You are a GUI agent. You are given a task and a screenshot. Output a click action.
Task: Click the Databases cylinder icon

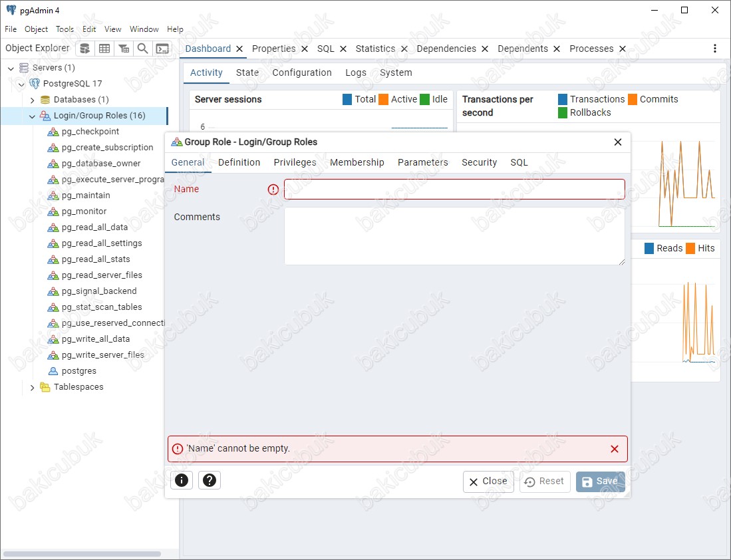(45, 100)
